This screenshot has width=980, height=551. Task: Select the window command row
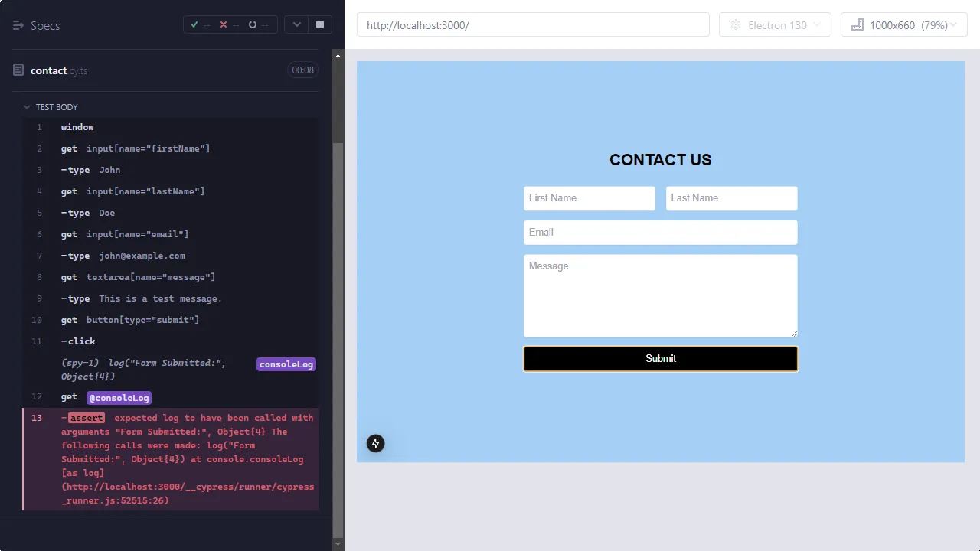coord(171,127)
